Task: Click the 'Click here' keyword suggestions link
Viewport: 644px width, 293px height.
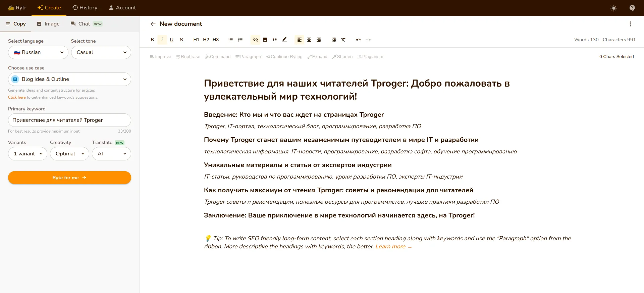Action: (17, 97)
